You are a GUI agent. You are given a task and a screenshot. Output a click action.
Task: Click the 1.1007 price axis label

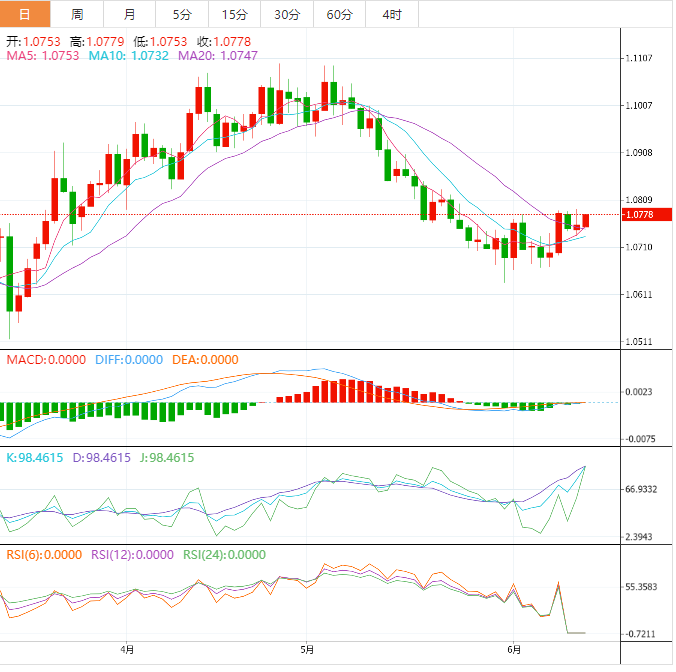click(x=639, y=106)
